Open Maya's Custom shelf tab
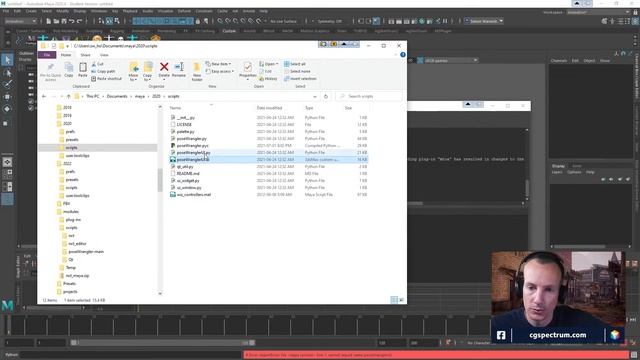 tap(229, 31)
